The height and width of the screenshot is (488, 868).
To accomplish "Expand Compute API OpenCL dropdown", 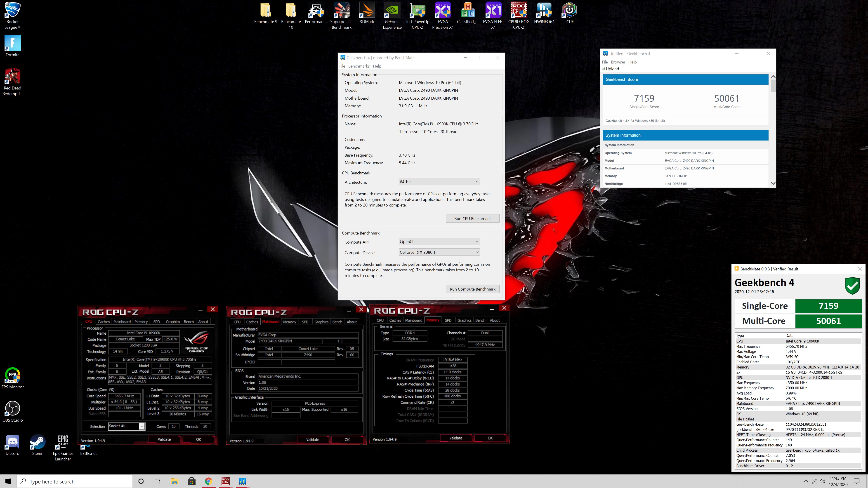I will (439, 242).
